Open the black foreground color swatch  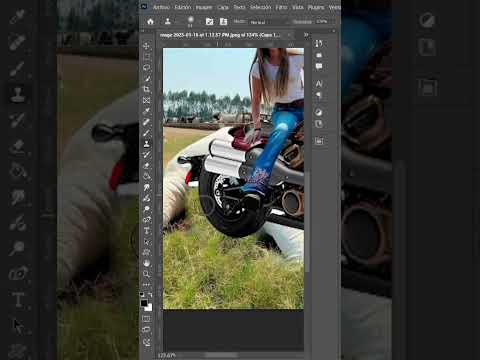click(144, 303)
